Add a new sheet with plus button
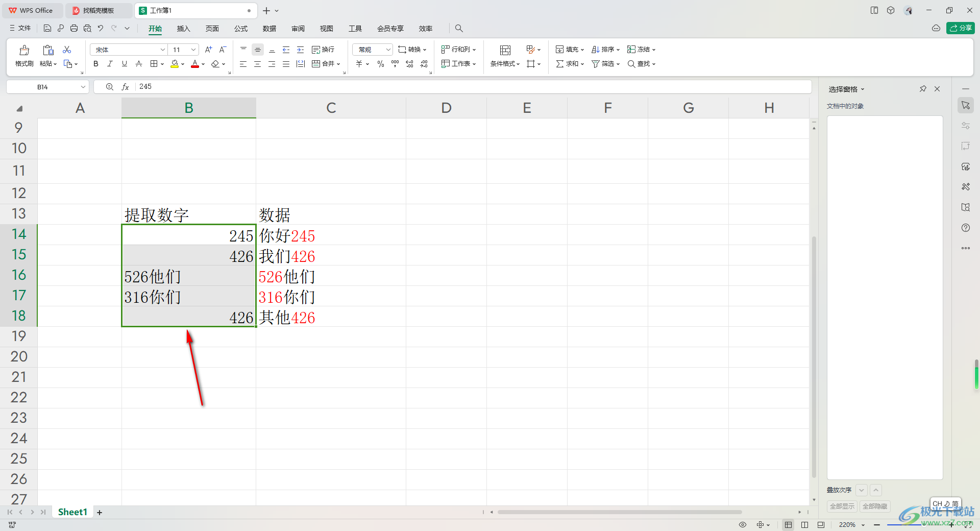This screenshot has height=531, width=980. tap(100, 513)
